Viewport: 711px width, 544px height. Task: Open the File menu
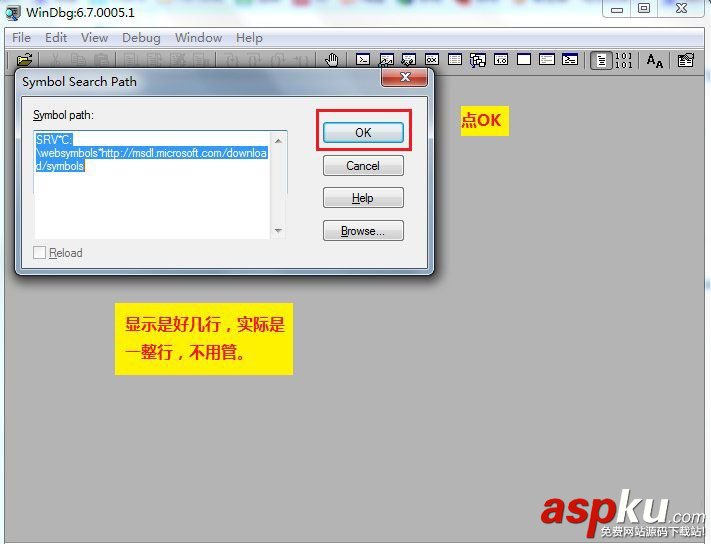point(21,38)
